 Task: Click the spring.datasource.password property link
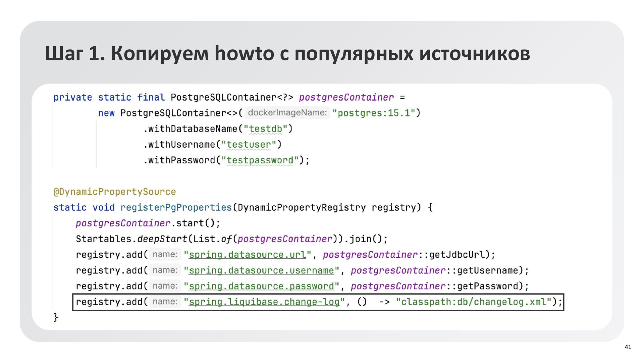tap(261, 286)
